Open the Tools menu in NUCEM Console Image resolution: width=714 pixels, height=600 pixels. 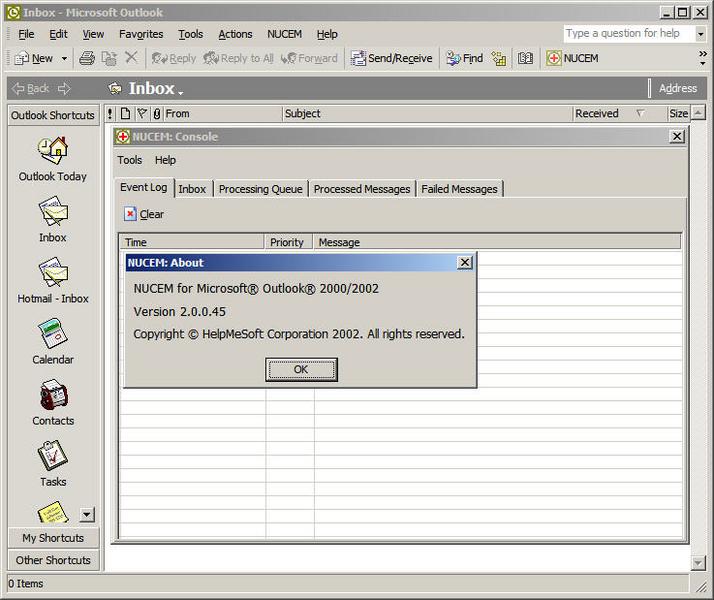(130, 160)
